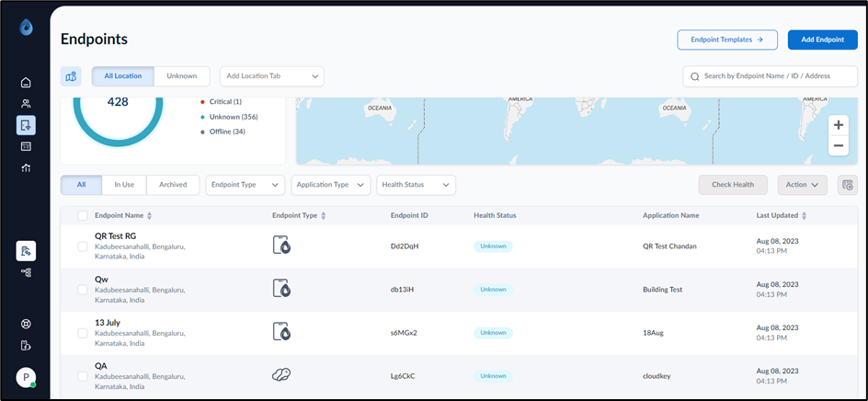
Task: Open the clipboard puzzle sidebar icon
Action: click(x=26, y=346)
